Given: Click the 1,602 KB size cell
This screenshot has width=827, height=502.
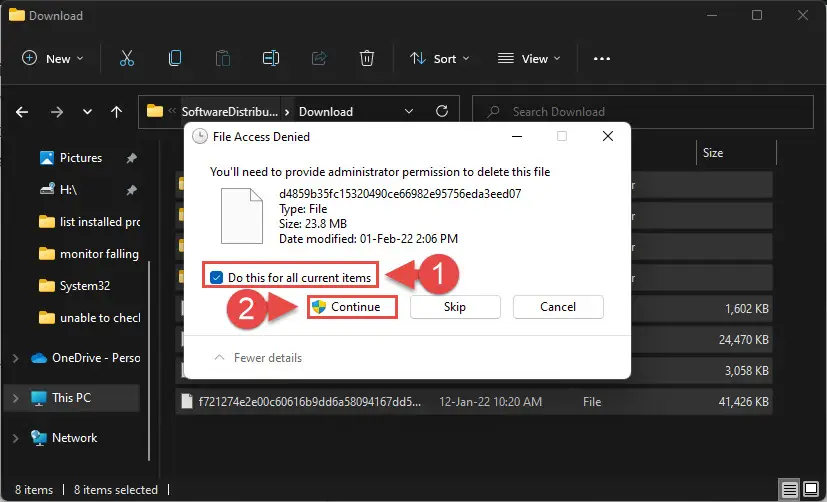Looking at the screenshot, I should coord(746,308).
